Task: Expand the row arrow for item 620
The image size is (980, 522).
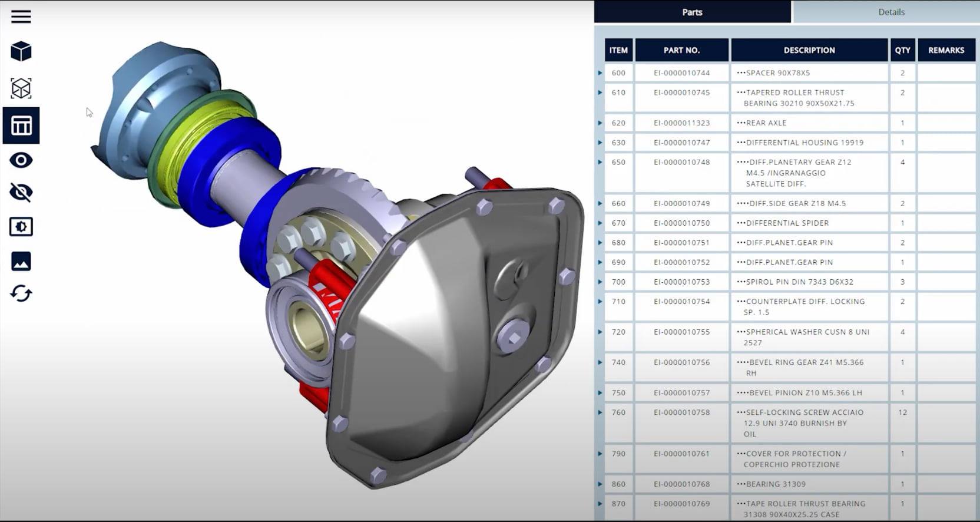Action: click(600, 123)
